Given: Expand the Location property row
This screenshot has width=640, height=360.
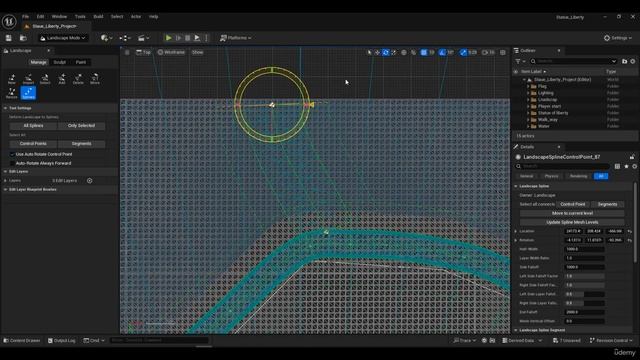Looking at the screenshot, I should coord(516,231).
